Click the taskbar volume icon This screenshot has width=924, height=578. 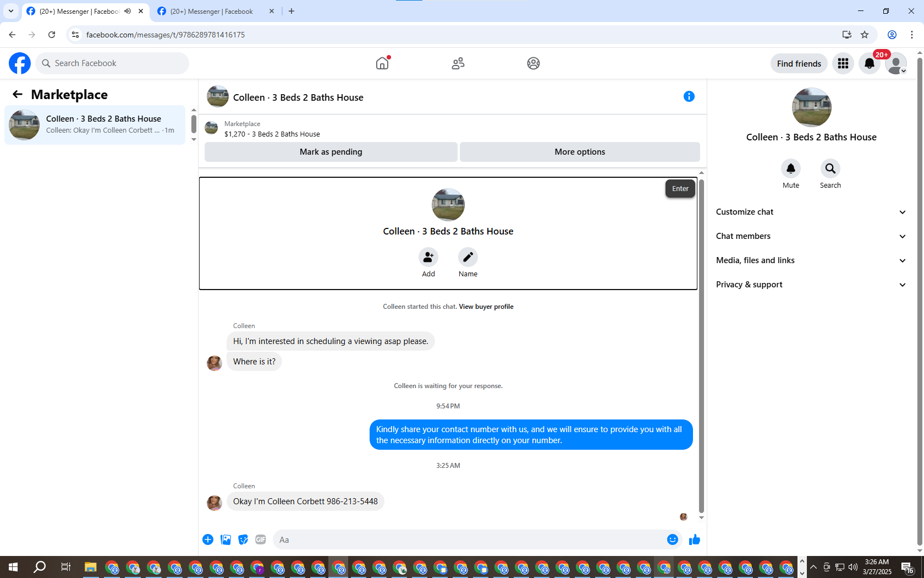tap(853, 567)
